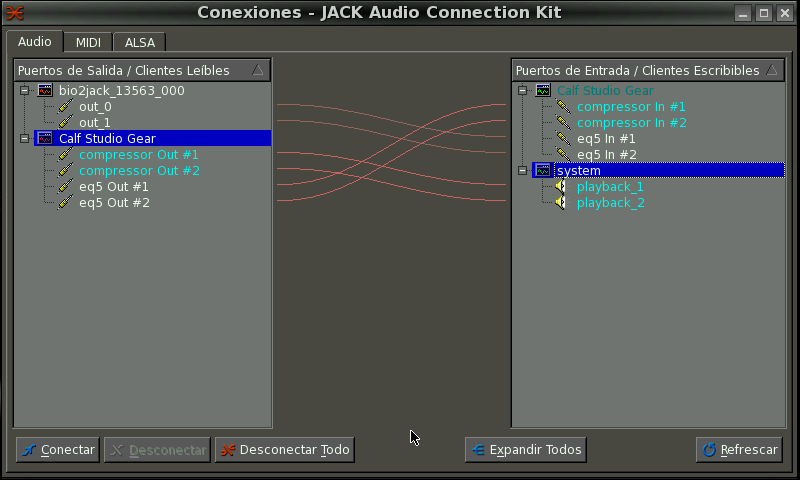Click the compressor Out #1 plug icon
The image size is (800, 480).
[x=65, y=155]
